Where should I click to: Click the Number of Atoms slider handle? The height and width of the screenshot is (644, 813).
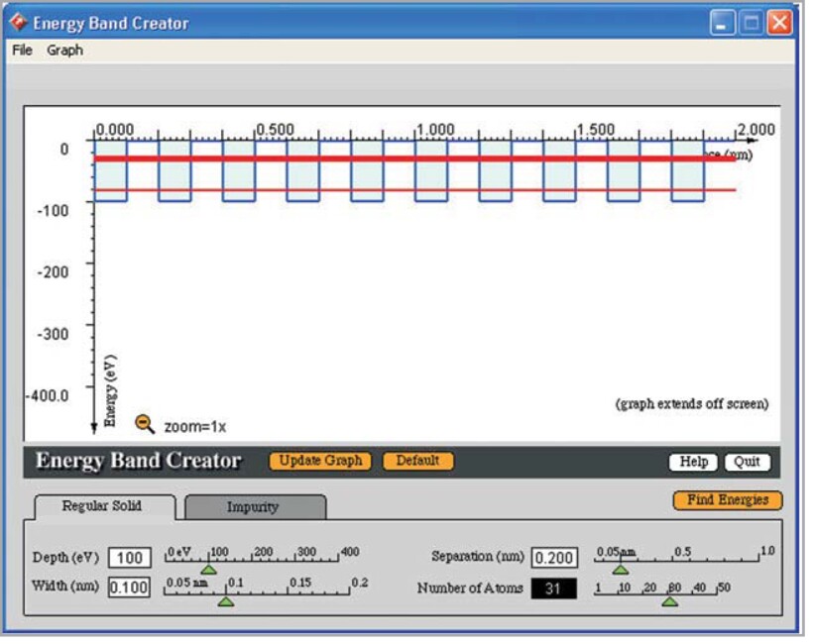tap(670, 600)
